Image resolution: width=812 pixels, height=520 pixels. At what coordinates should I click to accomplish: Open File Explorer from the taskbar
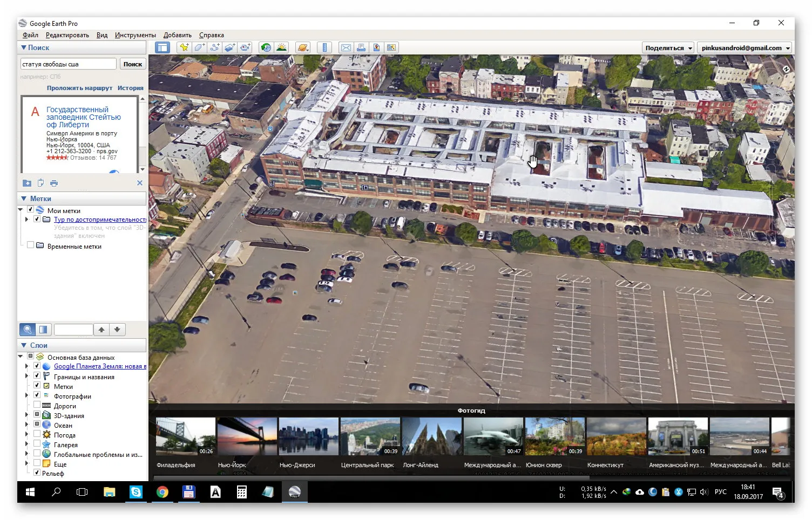coord(110,492)
